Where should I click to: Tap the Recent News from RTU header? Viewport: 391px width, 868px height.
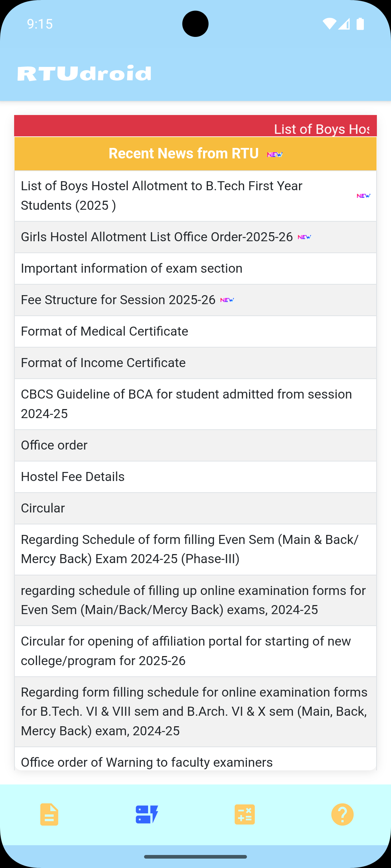pyautogui.click(x=184, y=154)
